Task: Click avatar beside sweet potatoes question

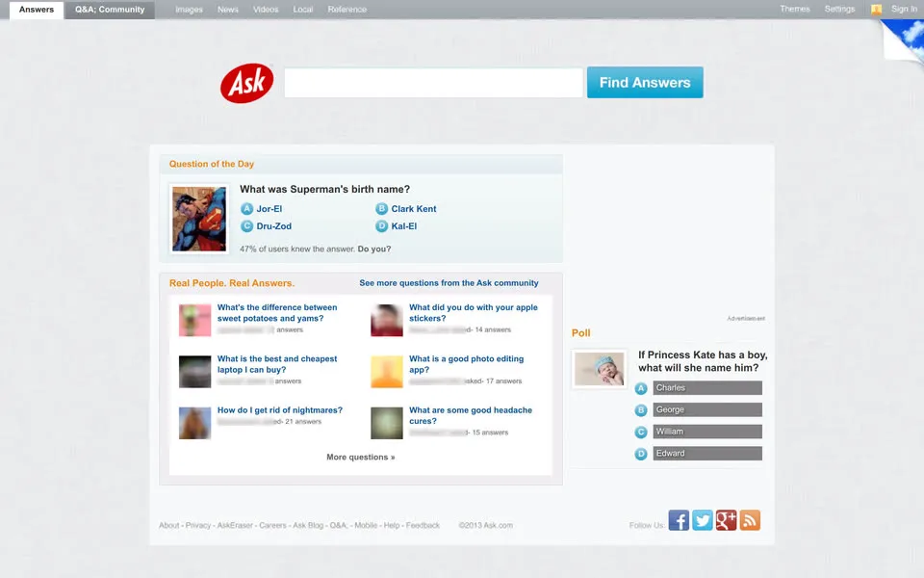Action: click(x=195, y=320)
